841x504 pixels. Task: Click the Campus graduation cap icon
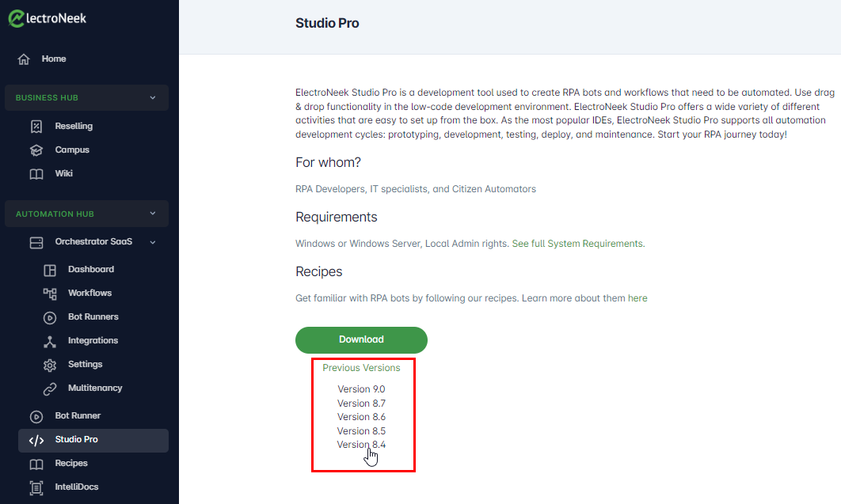(x=36, y=150)
